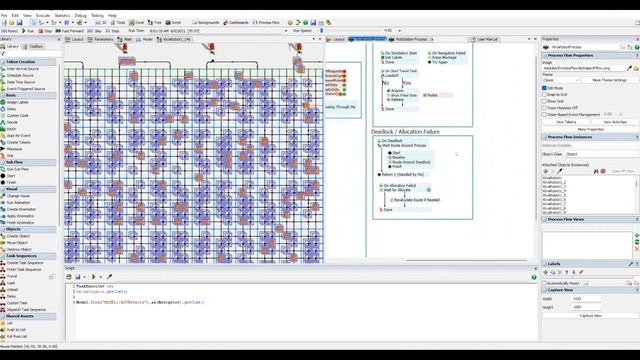Select Create Kinematics activity
This screenshot has height=360, width=640.
[21, 209]
